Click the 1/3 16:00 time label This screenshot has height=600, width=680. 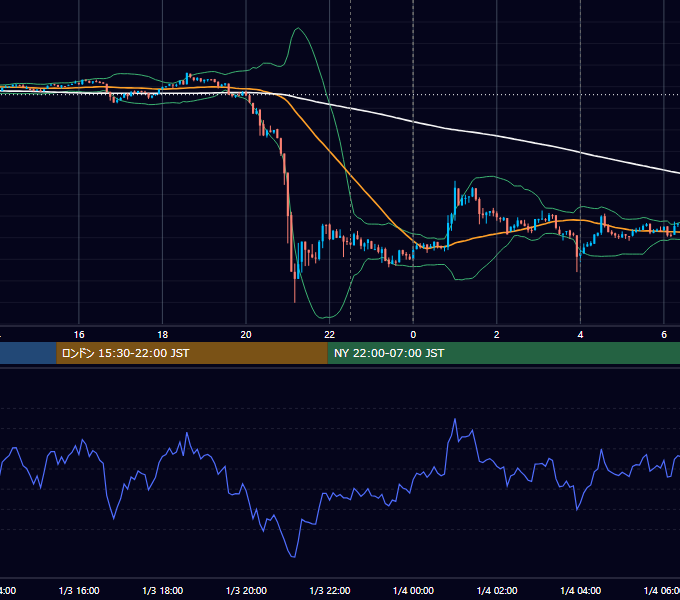tap(79, 590)
